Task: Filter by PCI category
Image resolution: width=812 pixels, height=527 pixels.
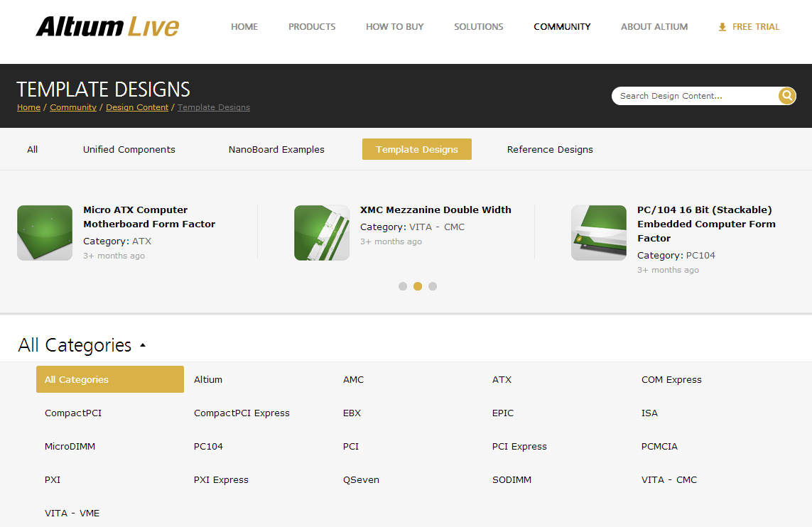Action: [x=351, y=446]
